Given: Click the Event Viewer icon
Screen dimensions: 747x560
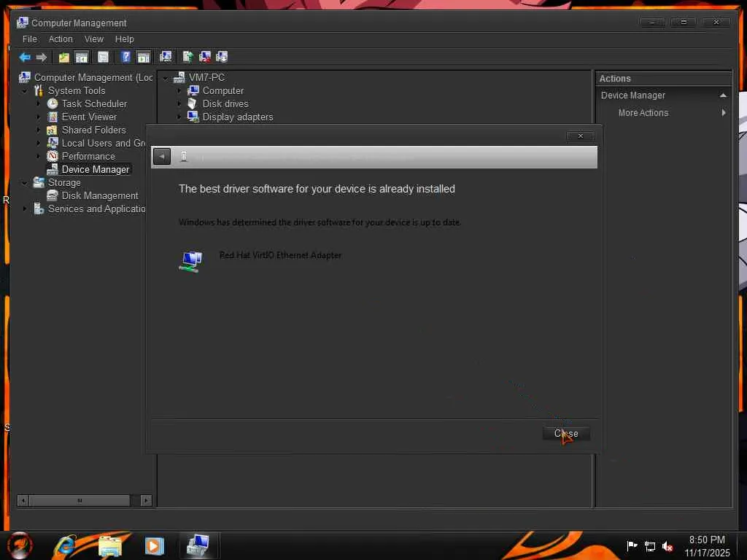Looking at the screenshot, I should 53,117.
